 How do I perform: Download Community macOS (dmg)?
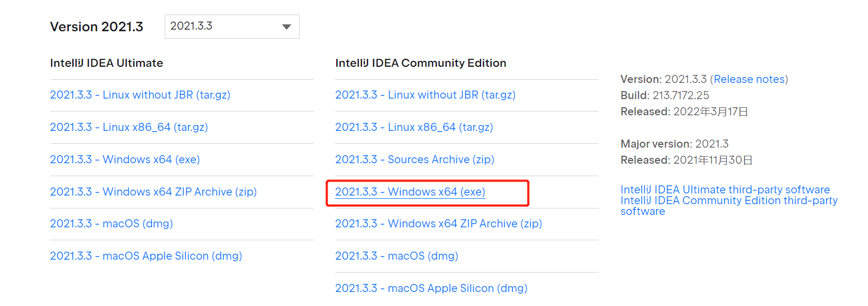coord(397,256)
